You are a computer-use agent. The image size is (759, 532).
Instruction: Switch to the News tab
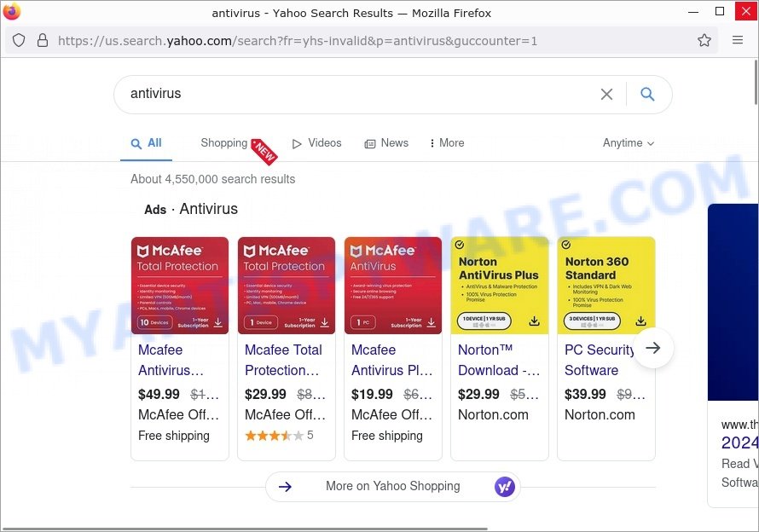[386, 142]
